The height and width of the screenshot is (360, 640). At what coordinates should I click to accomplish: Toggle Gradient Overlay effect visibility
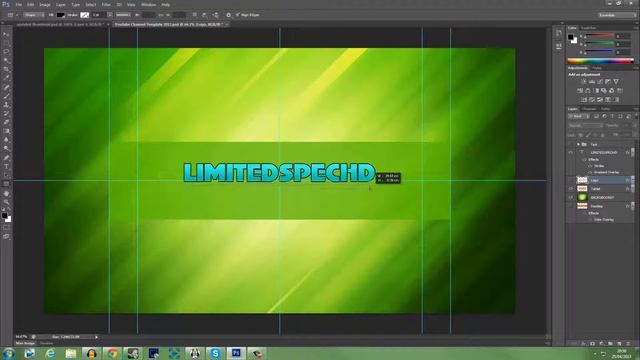[x=590, y=172]
